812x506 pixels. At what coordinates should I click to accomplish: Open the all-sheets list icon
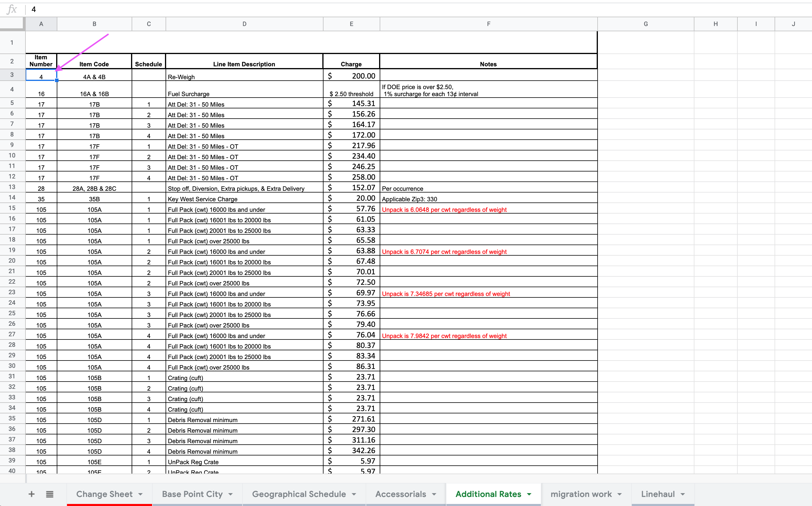pyautogui.click(x=49, y=494)
